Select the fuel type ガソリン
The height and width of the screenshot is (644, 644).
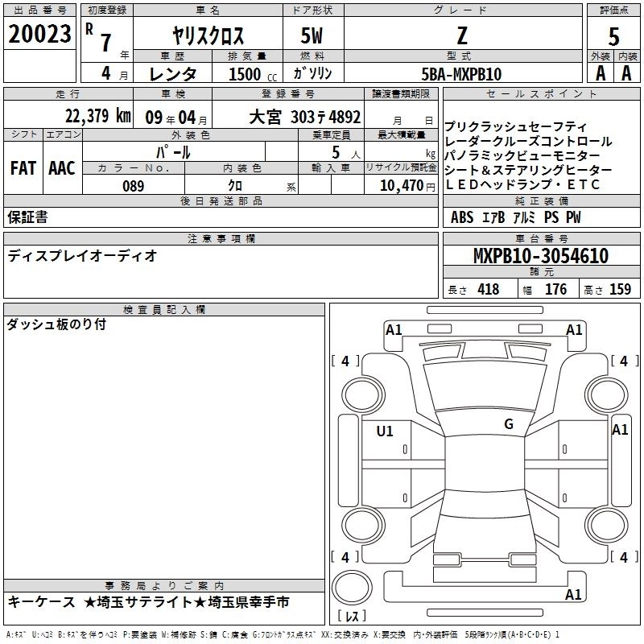312,73
